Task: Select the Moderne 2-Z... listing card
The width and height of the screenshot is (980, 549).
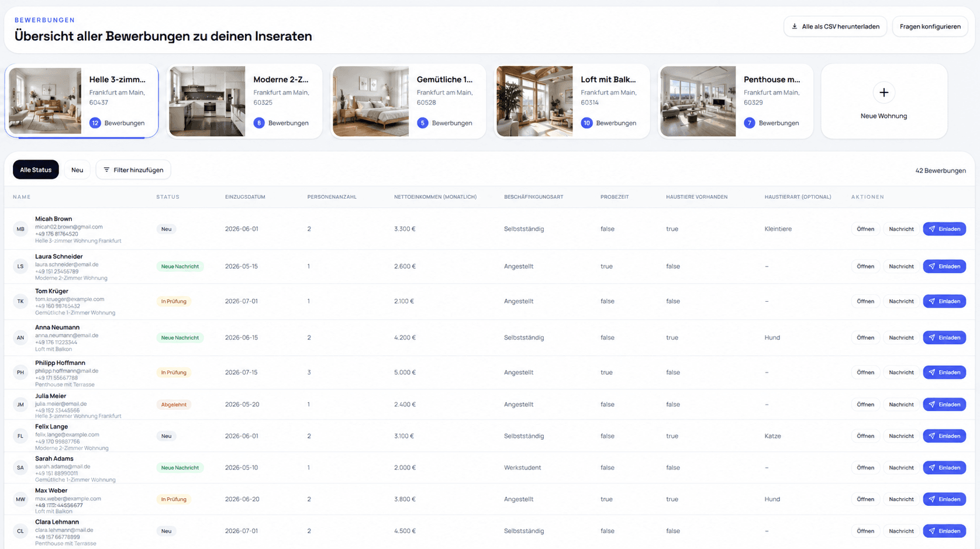Action: pos(244,101)
